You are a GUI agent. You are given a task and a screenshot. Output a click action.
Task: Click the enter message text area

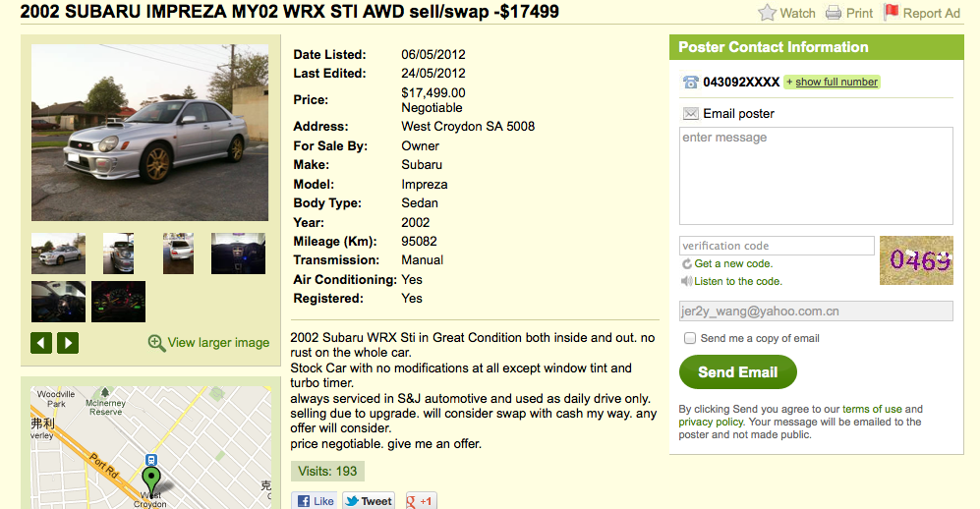coord(816,176)
